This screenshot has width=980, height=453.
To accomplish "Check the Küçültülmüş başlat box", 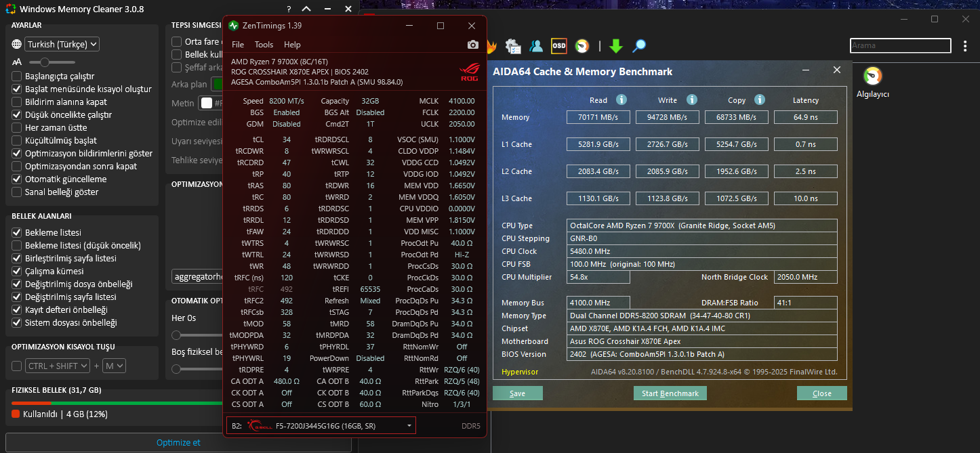I will (x=17, y=140).
